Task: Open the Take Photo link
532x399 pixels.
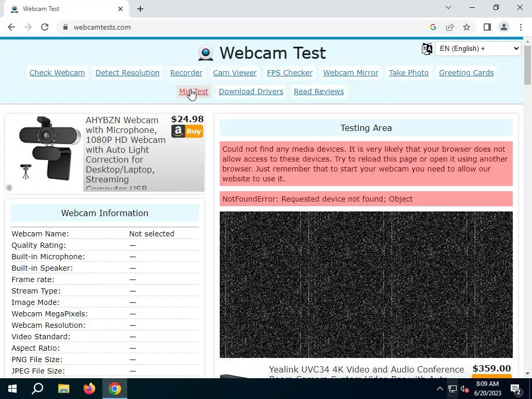Action: 408,73
